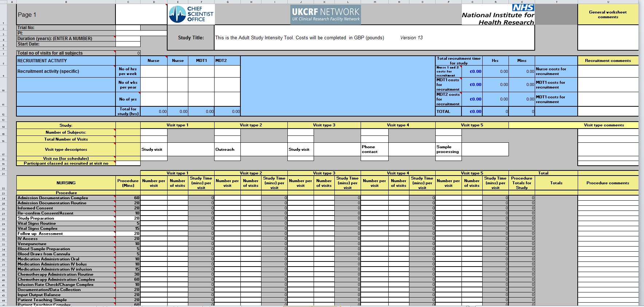Viewport: 644px width, 307px height.
Task: Click the Chief Scientist Office logo
Action: [191, 14]
